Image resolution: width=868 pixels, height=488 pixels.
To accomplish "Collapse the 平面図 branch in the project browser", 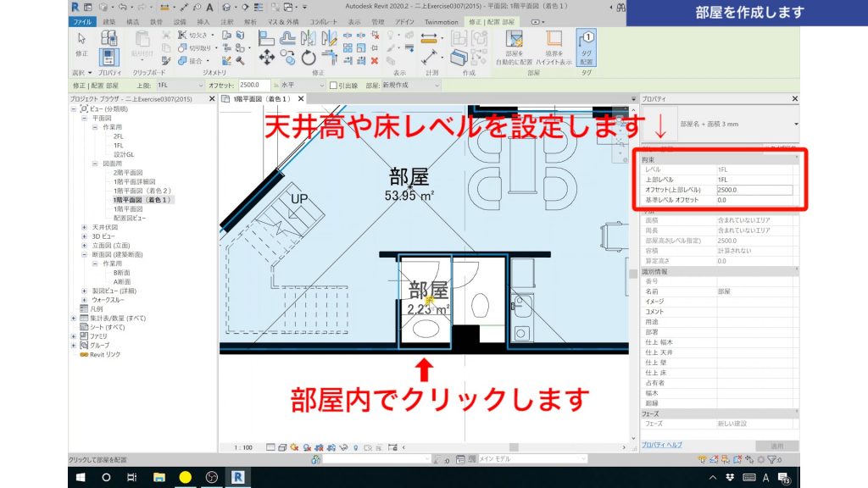I will (x=84, y=118).
